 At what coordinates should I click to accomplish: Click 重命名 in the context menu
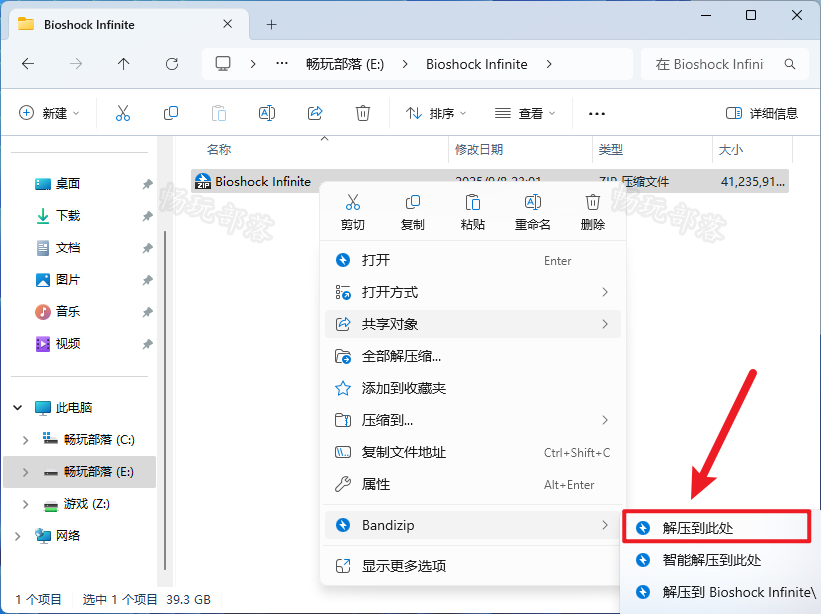point(532,213)
